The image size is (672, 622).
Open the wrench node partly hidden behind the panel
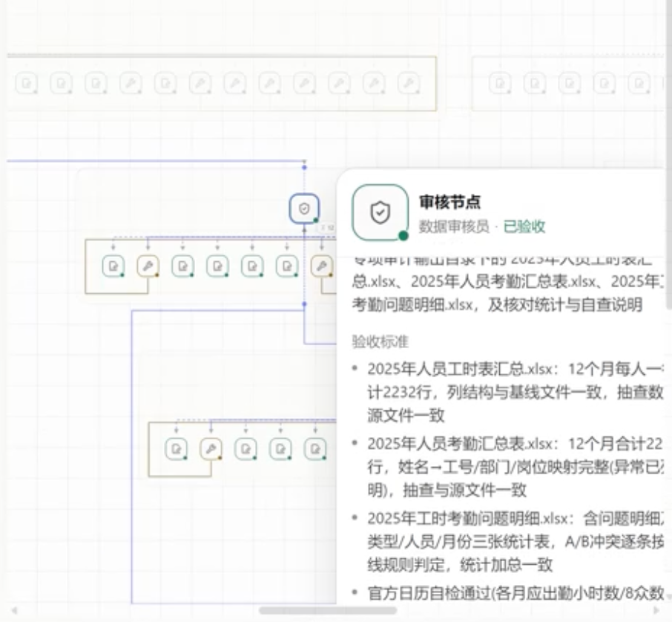tap(322, 266)
